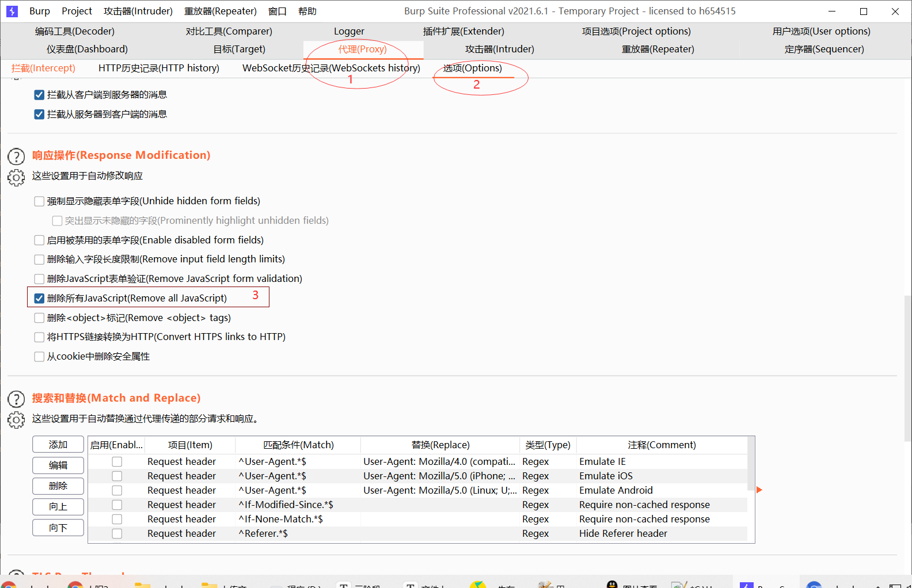Switch to 目标(Target) tab
The width and height of the screenshot is (912, 588).
(x=240, y=49)
